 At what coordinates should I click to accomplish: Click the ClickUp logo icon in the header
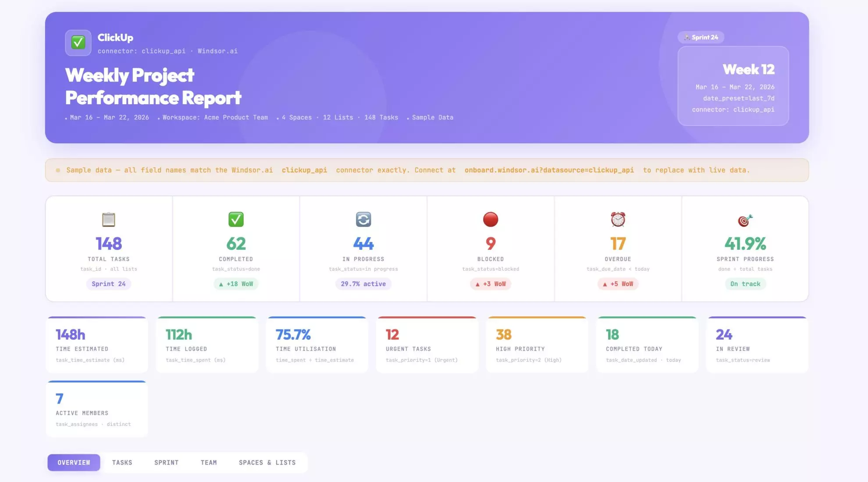coord(78,43)
